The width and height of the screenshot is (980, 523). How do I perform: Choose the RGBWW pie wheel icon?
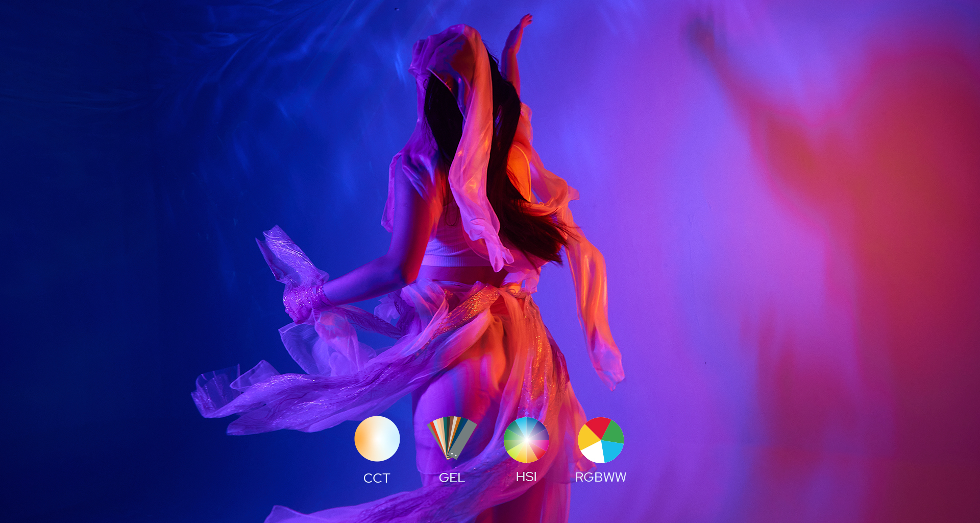click(x=601, y=440)
